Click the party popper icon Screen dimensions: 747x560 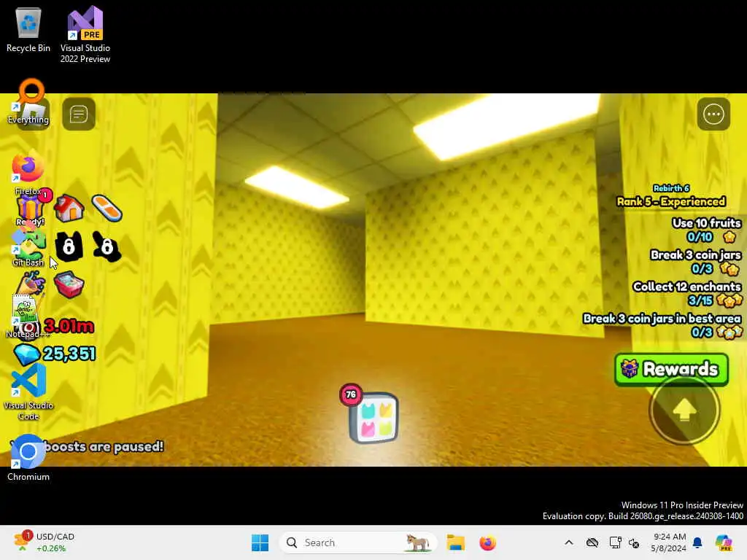tap(31, 284)
